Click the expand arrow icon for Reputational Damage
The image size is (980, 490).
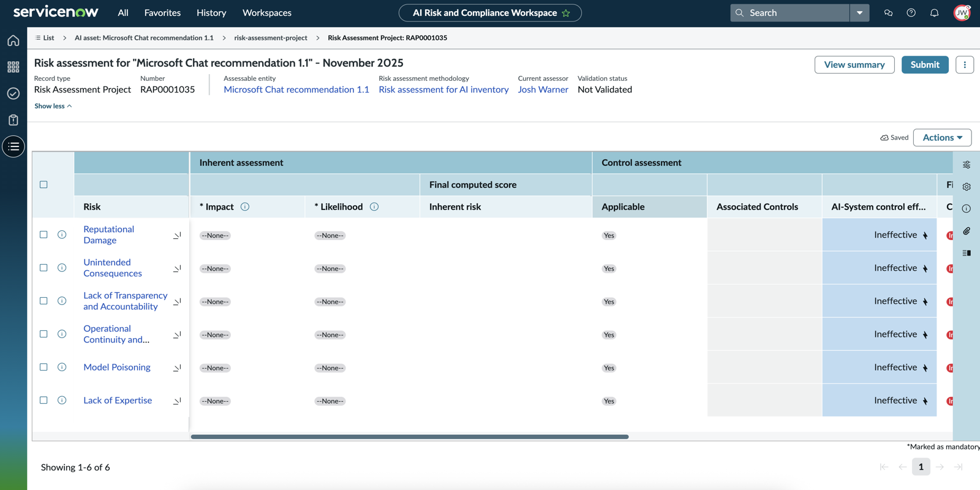point(177,235)
